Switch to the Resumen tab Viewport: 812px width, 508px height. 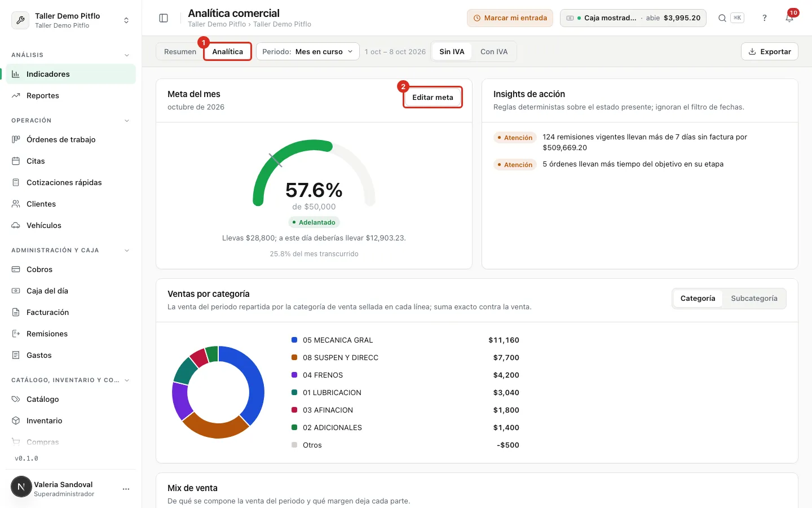pos(180,51)
